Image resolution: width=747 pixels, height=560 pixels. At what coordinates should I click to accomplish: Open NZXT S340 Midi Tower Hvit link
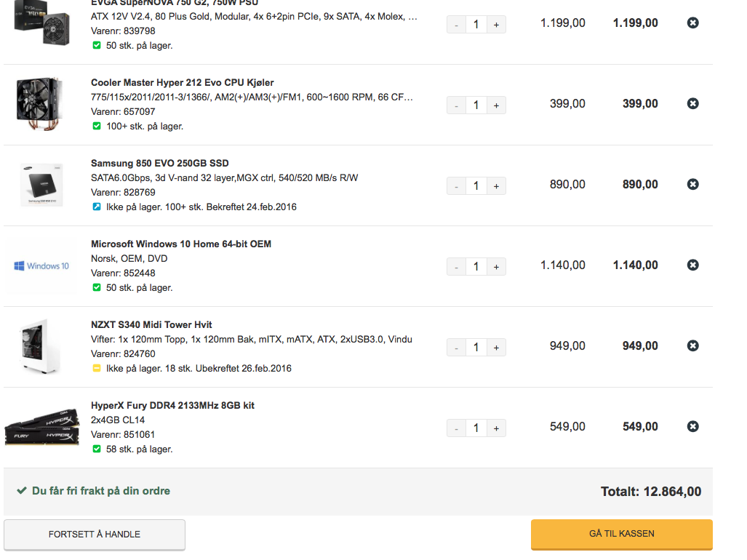[x=151, y=325]
